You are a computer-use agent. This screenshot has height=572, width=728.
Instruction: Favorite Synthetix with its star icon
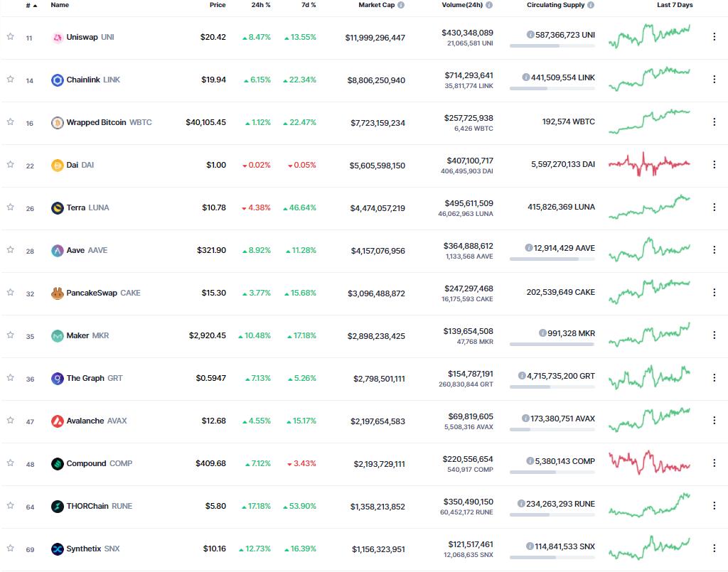pyautogui.click(x=10, y=548)
